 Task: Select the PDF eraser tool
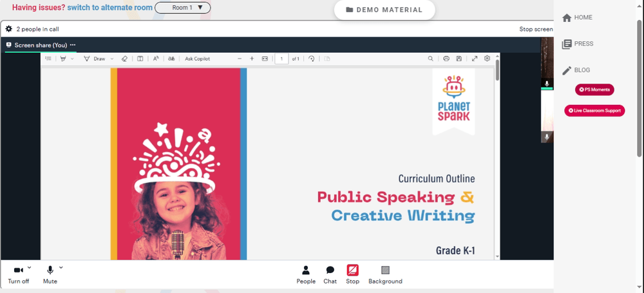coord(125,59)
